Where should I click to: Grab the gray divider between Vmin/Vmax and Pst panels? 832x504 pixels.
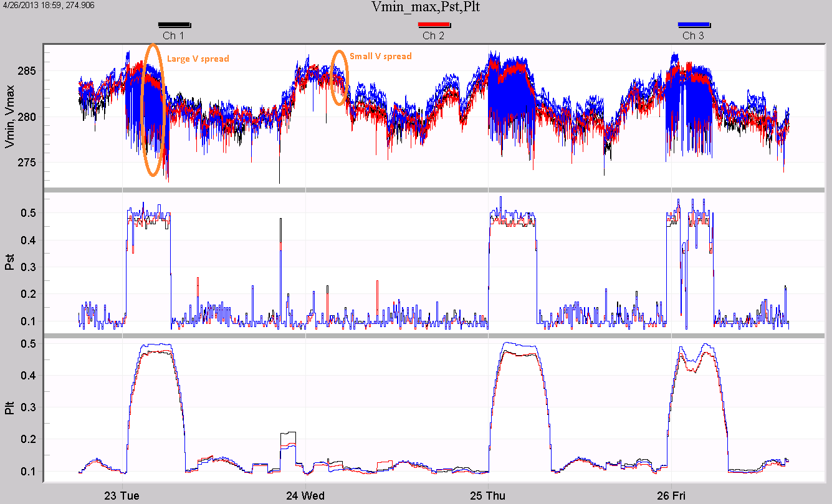click(430, 189)
